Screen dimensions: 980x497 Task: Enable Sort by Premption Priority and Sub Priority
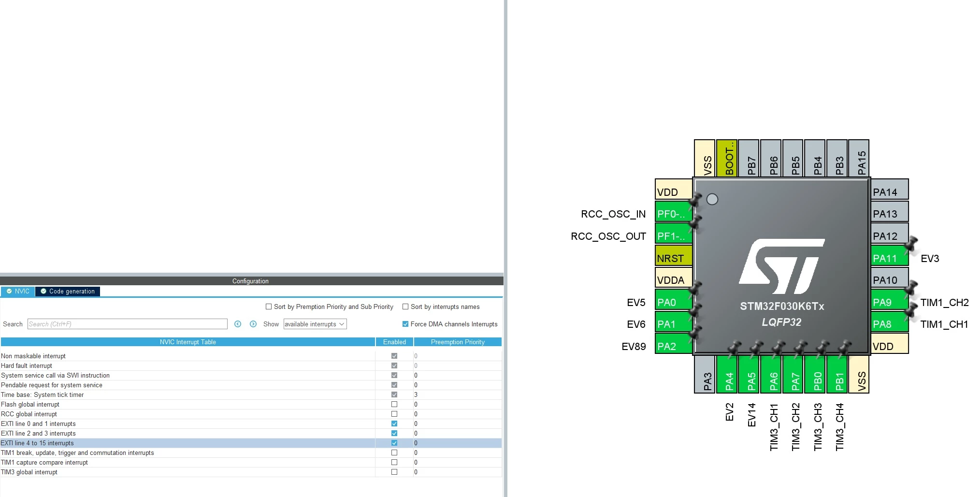tap(269, 307)
